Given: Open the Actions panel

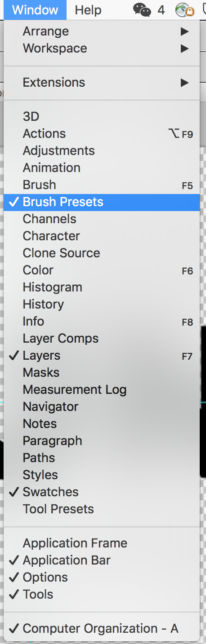Looking at the screenshot, I should pos(102,134).
